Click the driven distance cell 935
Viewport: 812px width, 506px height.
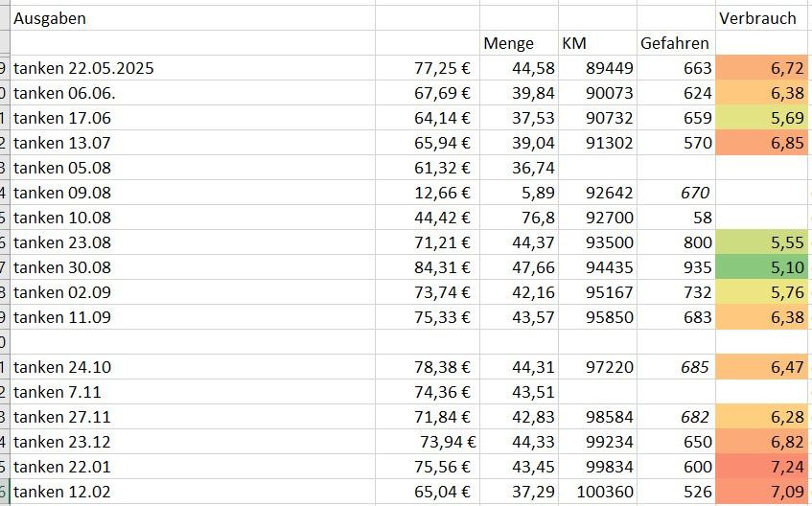click(696, 267)
